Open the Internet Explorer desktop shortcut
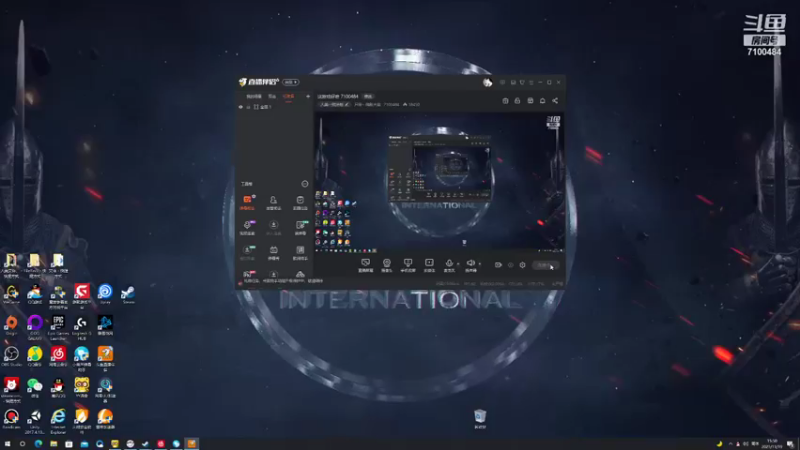Screen dimensions: 800x450 pos(58,420)
